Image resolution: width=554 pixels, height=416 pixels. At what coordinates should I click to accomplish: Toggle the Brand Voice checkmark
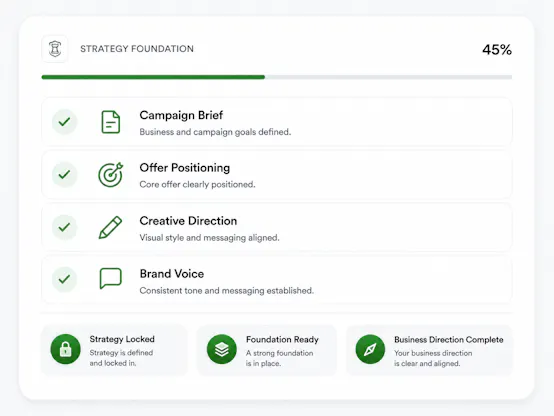pos(64,279)
